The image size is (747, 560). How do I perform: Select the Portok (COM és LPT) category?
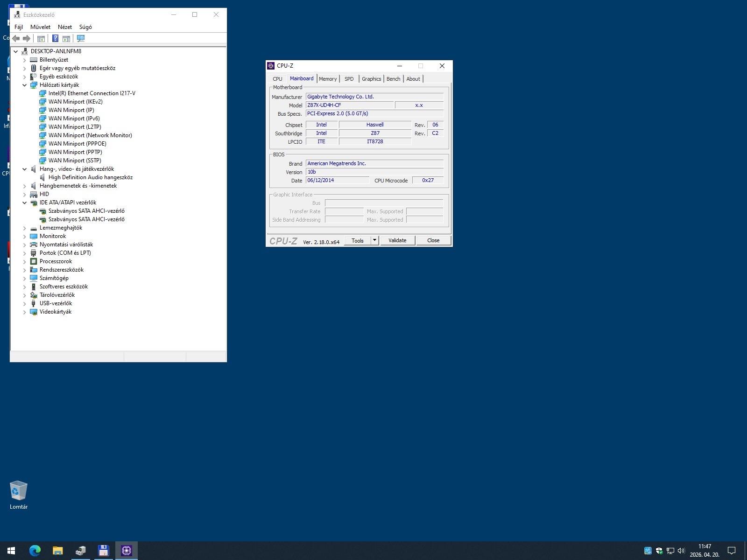tap(65, 253)
